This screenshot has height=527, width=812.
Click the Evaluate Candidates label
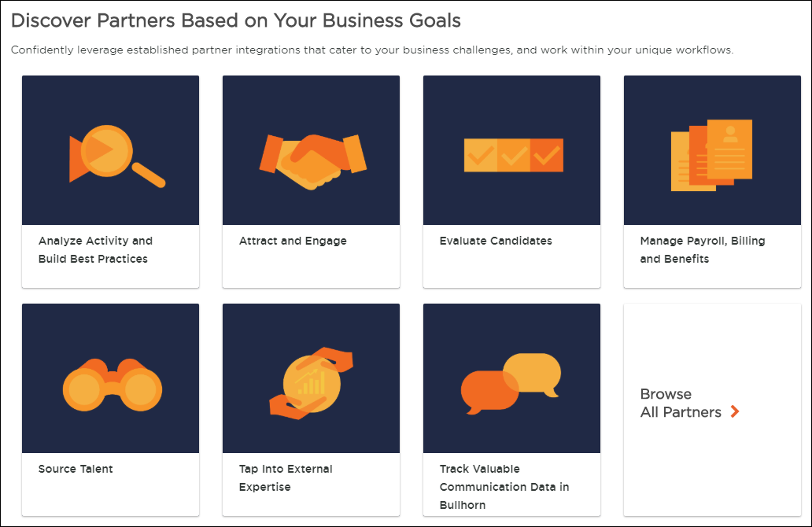click(495, 241)
